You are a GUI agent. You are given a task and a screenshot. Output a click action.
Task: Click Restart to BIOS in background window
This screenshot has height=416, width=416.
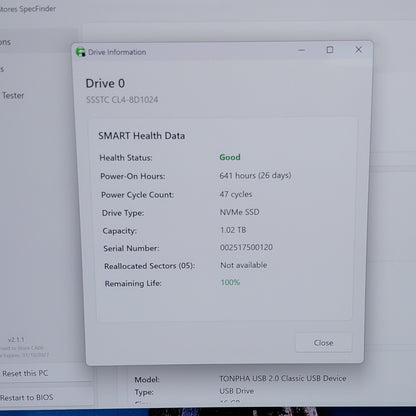click(27, 397)
